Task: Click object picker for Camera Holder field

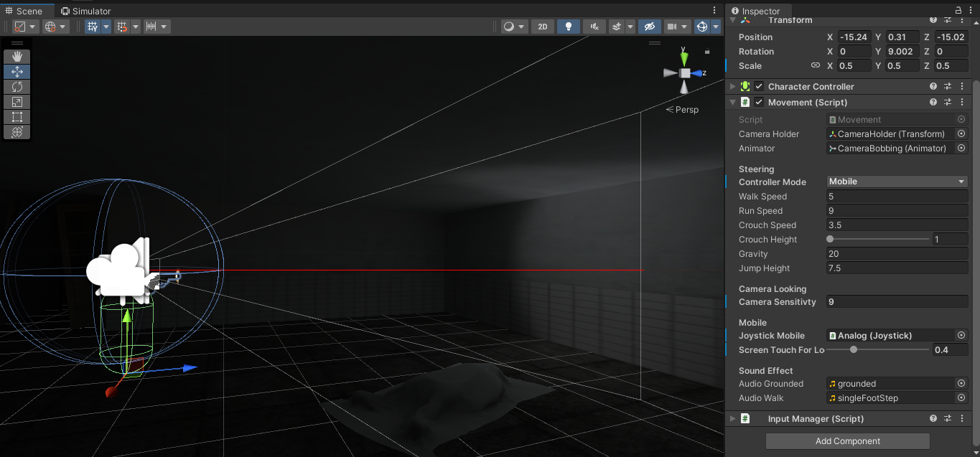Action: click(961, 133)
